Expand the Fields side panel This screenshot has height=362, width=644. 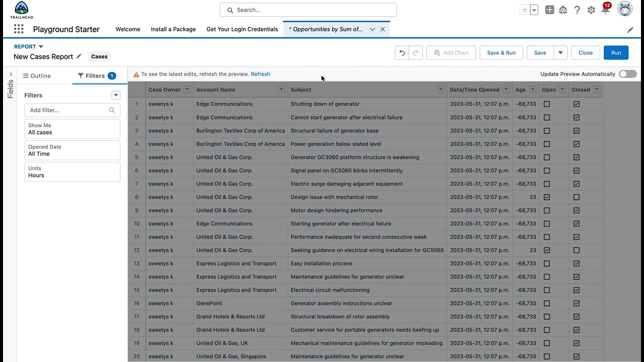tap(11, 74)
